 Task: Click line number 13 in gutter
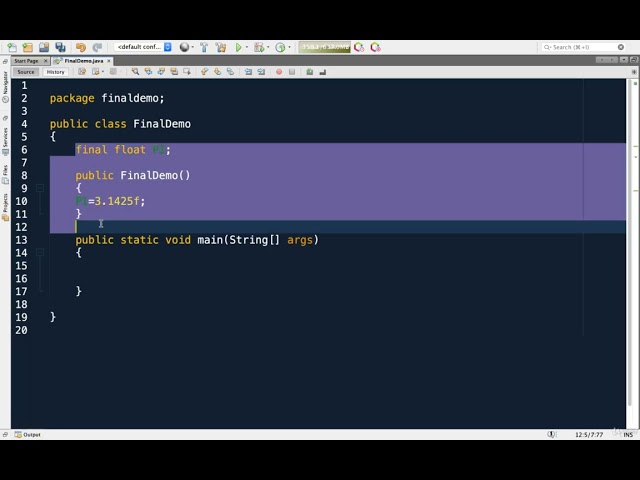[x=21, y=240]
